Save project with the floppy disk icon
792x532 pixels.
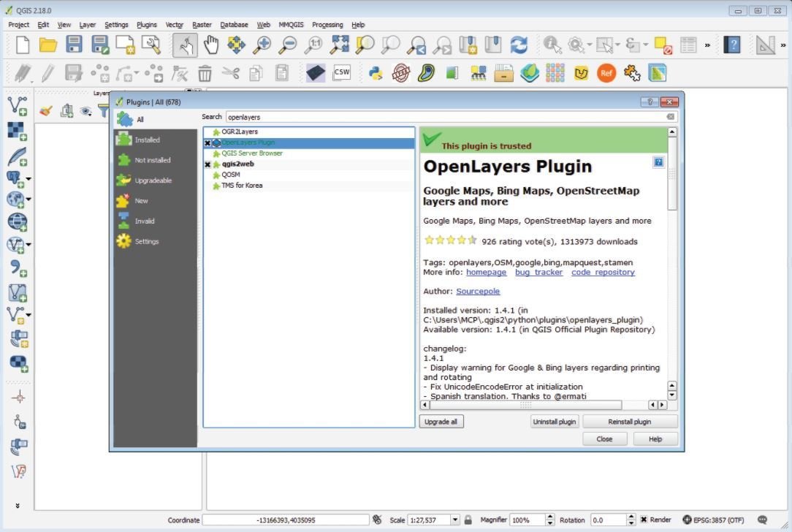pyautogui.click(x=74, y=45)
